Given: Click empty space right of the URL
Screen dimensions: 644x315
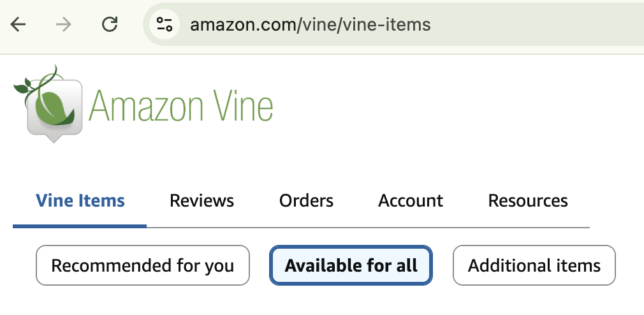Looking at the screenshot, I should point(542,25).
